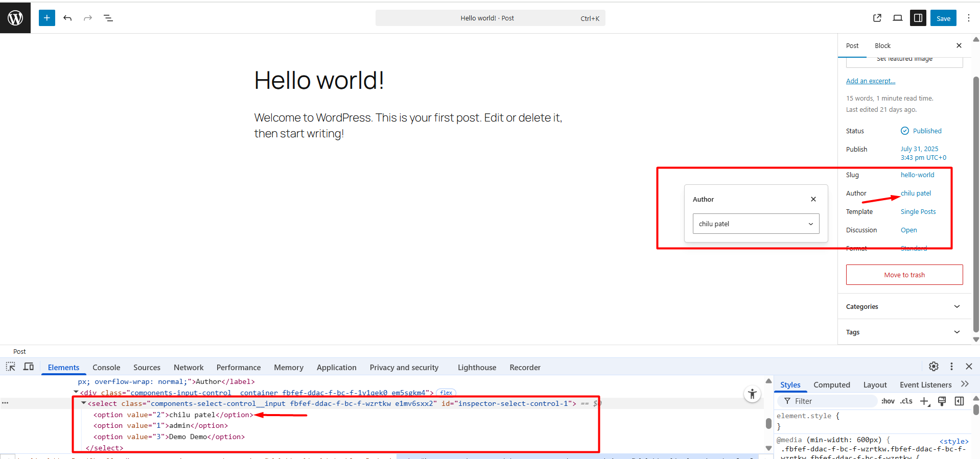Redo the editor change

88,18
